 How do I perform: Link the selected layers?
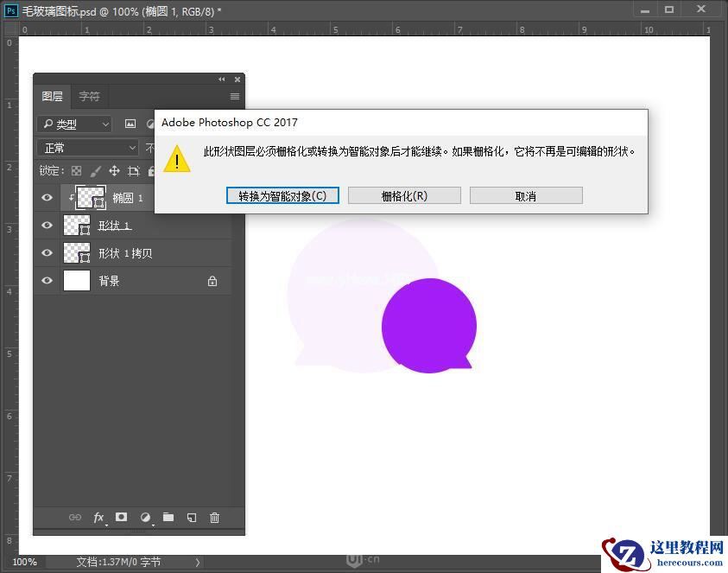[x=75, y=518]
